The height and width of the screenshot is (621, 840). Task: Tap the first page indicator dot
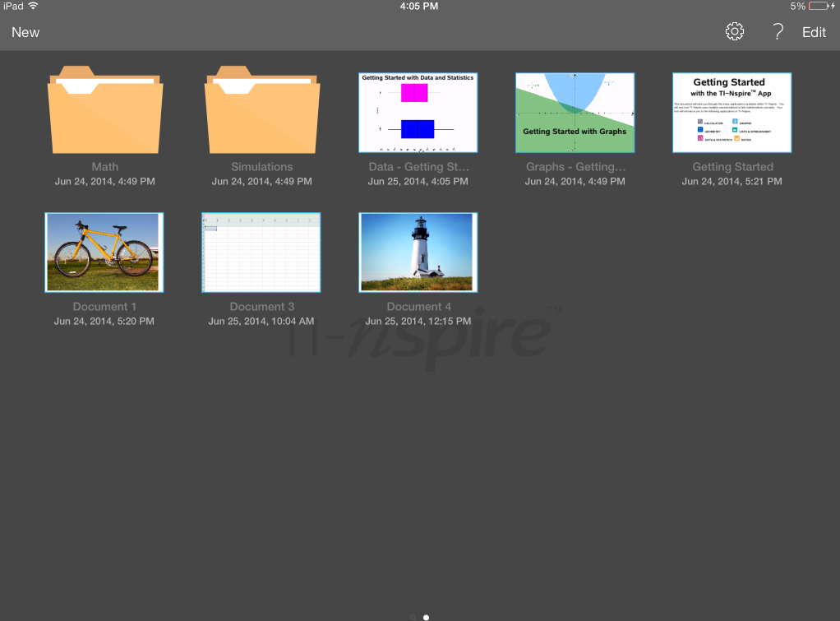pos(412,617)
